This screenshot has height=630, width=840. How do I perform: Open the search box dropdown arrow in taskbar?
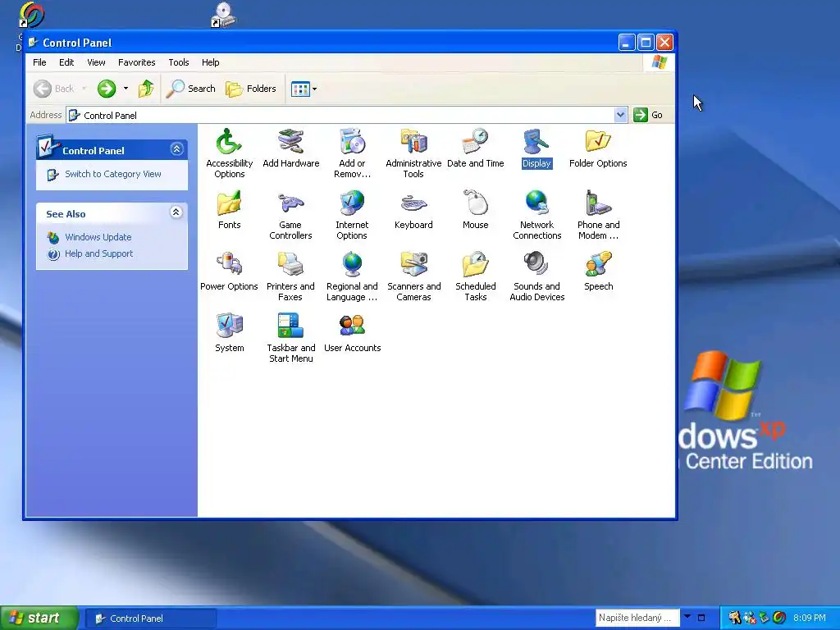(x=687, y=617)
